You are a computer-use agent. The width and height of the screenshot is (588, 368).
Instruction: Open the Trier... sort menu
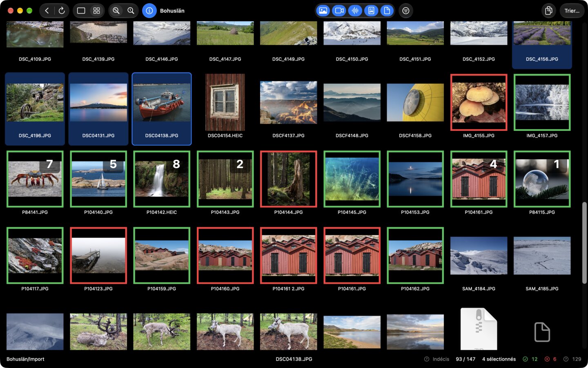572,11
